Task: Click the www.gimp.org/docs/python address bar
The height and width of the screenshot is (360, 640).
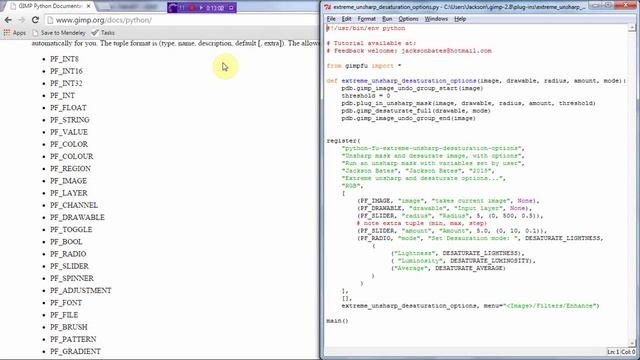Action: (182, 20)
